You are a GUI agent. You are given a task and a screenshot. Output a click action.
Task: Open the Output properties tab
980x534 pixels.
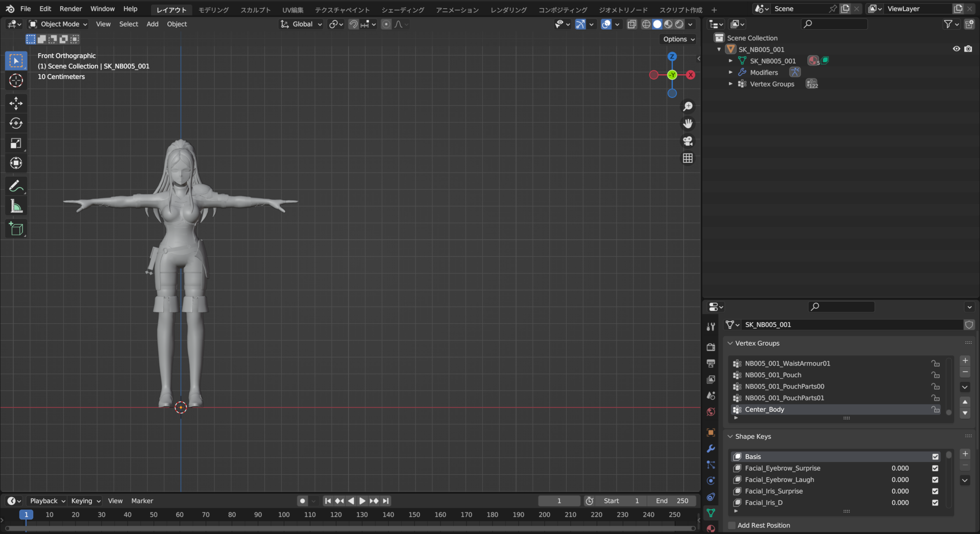tap(710, 363)
